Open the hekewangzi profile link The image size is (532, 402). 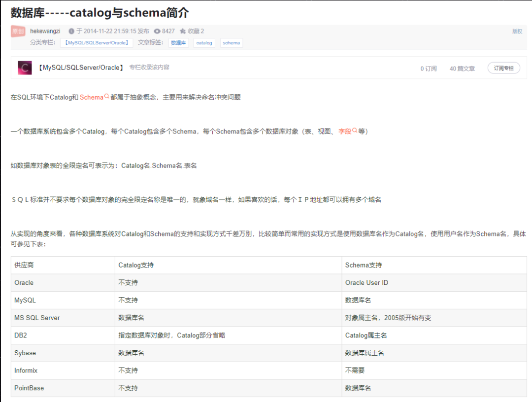[x=45, y=31]
